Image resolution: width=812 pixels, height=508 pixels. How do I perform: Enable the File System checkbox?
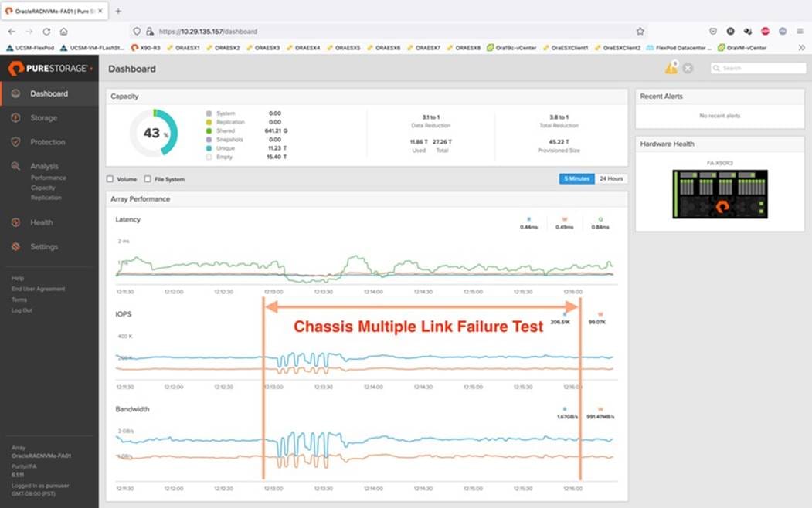[148, 179]
